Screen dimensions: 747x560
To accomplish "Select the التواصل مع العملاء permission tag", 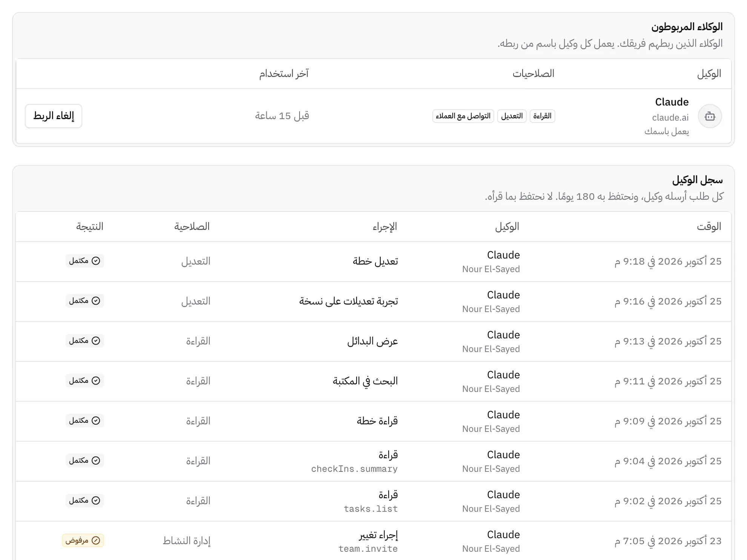I will point(463,116).
